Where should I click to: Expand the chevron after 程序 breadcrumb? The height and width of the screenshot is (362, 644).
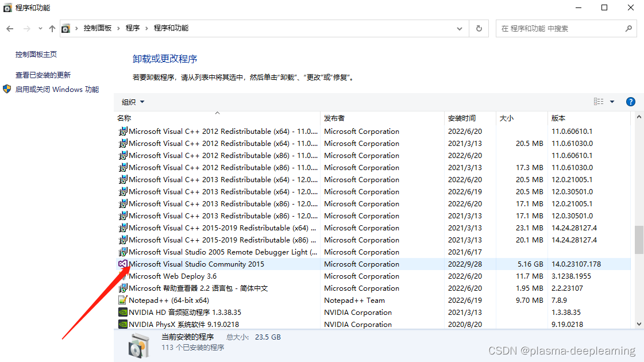[146, 28]
